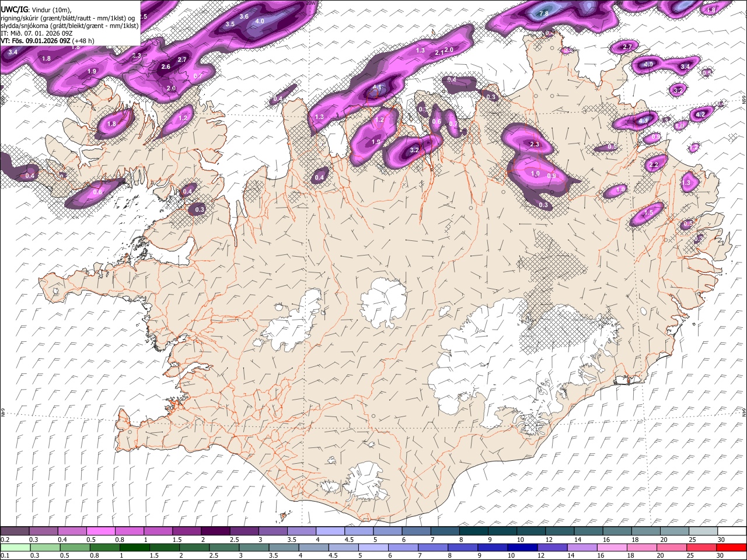Click the darkest green swatch at rain legend 1
The height and width of the screenshot is (560, 747).
(x=134, y=547)
